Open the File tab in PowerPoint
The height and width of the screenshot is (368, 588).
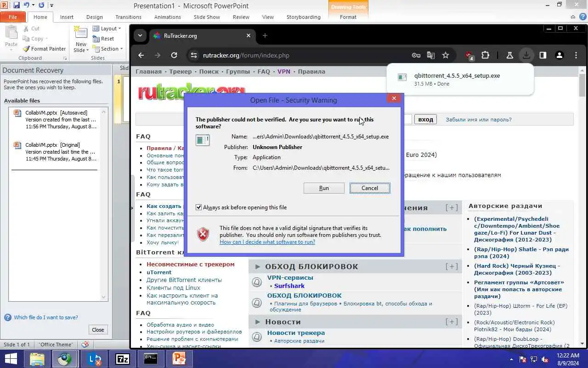coord(13,17)
